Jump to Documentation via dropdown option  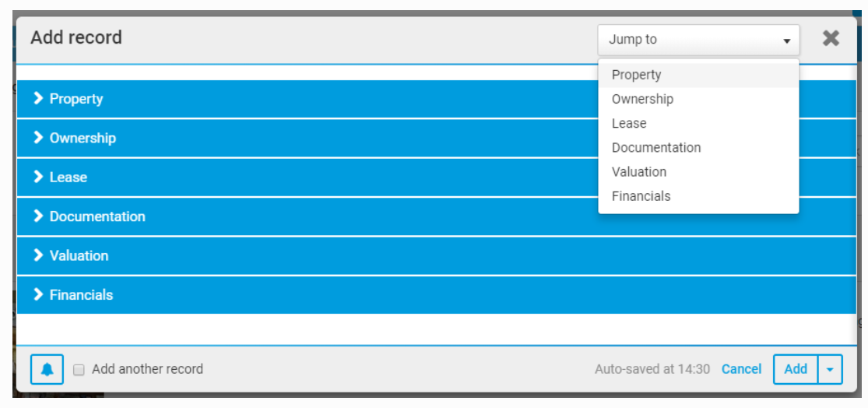[x=656, y=147]
